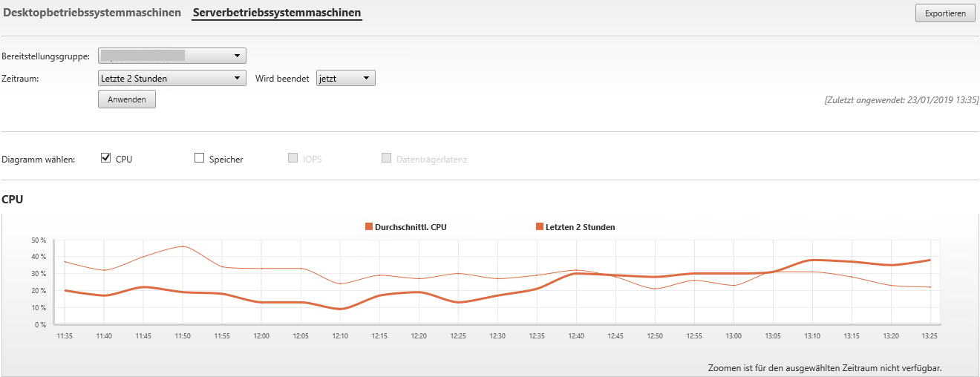Enable the Speicher diagram checkbox
Image resolution: width=980 pixels, height=377 pixels.
pos(199,158)
